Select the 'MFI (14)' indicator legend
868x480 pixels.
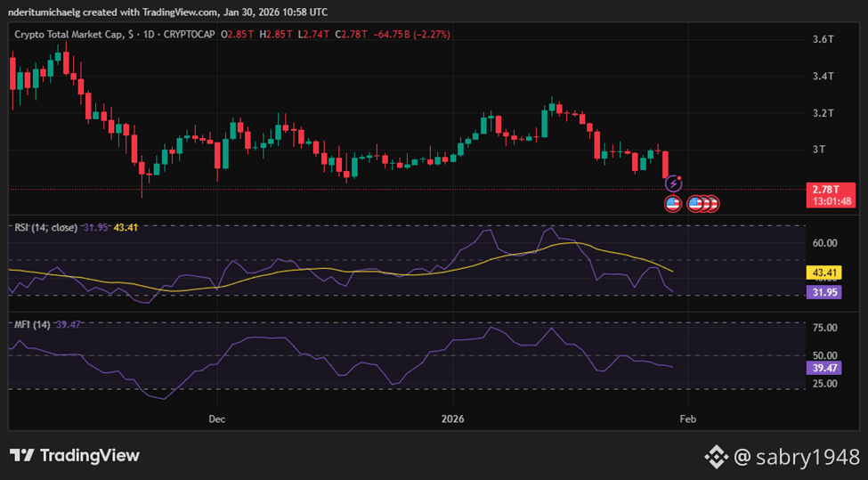pyautogui.click(x=32, y=324)
